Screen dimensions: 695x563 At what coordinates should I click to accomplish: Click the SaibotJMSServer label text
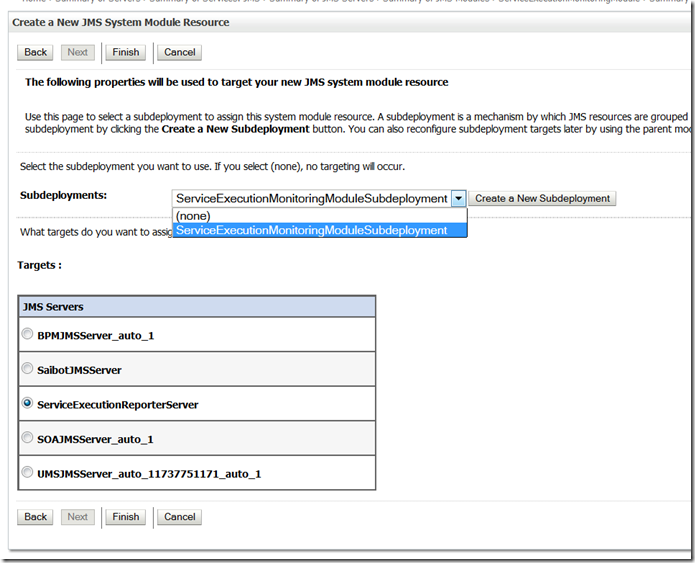[79, 370]
